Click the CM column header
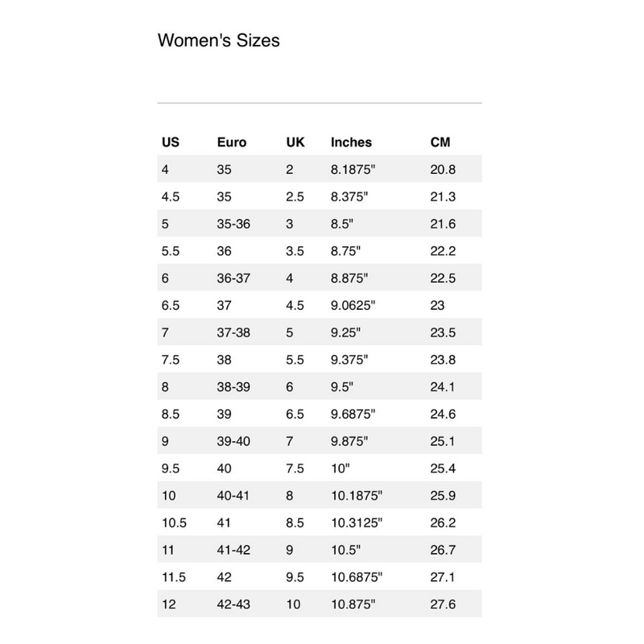The width and height of the screenshot is (644, 644). 440,142
